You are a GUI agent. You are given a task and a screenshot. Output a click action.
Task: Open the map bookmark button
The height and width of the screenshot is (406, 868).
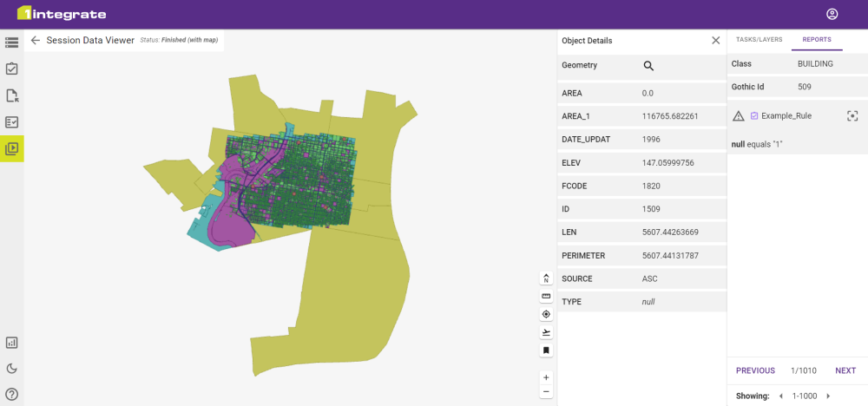click(546, 350)
